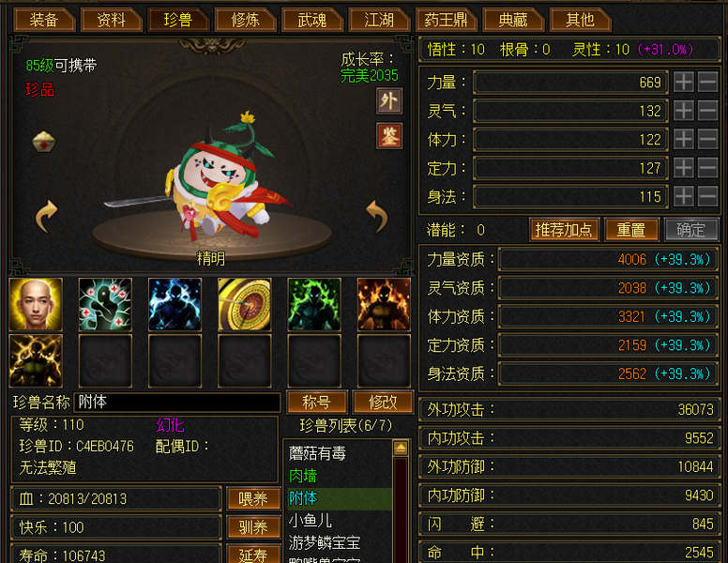Click the 鉴 appraisal icon button
The image size is (728, 563).
click(389, 136)
